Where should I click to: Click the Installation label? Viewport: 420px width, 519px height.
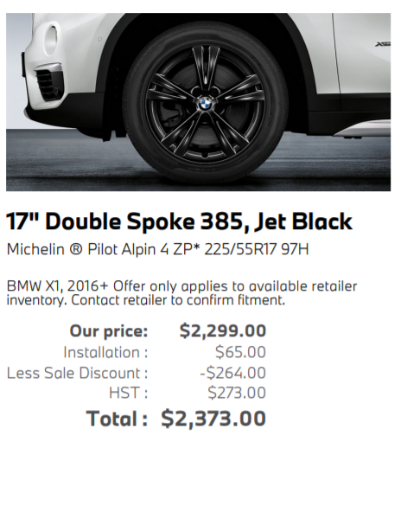click(105, 352)
